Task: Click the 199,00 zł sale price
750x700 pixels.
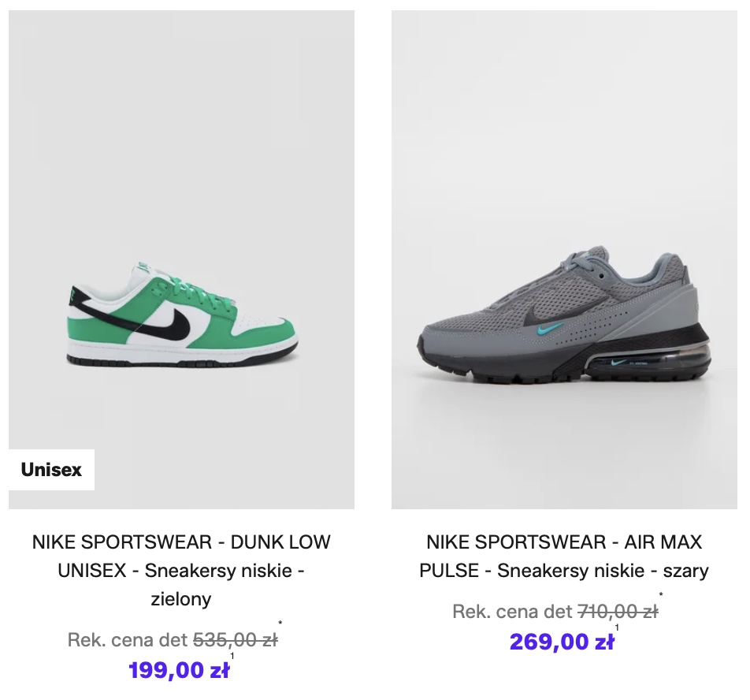Action: [179, 670]
